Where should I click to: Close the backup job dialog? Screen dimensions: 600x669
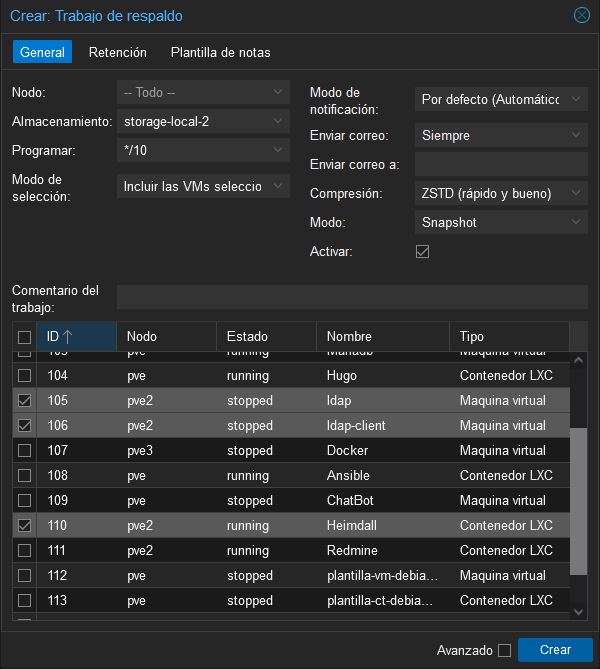pyautogui.click(x=582, y=15)
